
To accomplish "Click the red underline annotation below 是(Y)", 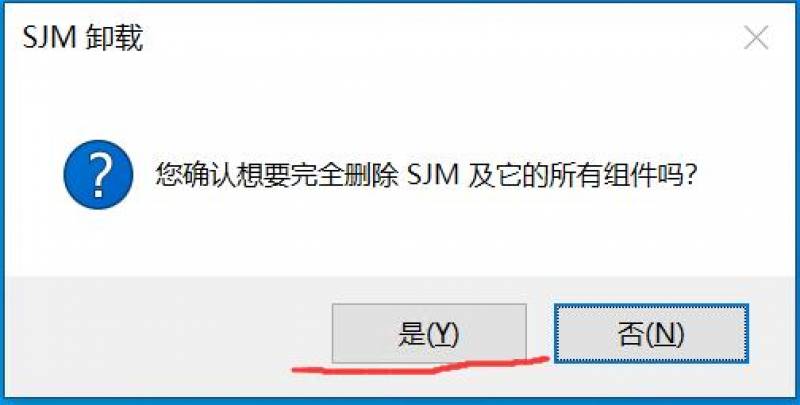I will (x=419, y=366).
